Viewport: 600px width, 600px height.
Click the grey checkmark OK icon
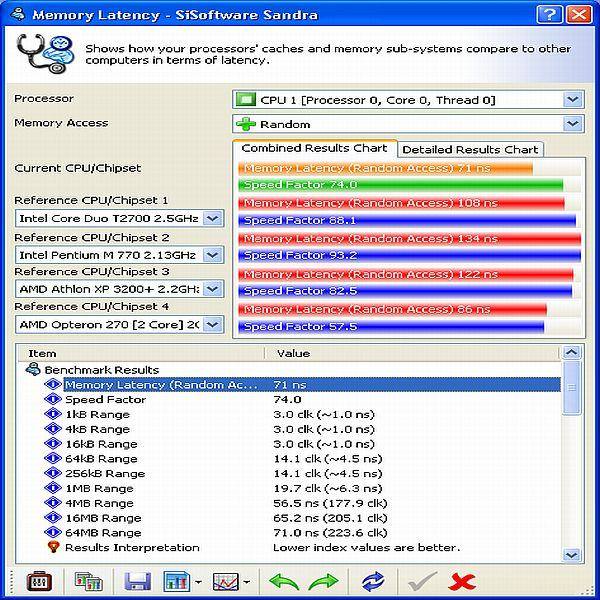coord(422,582)
